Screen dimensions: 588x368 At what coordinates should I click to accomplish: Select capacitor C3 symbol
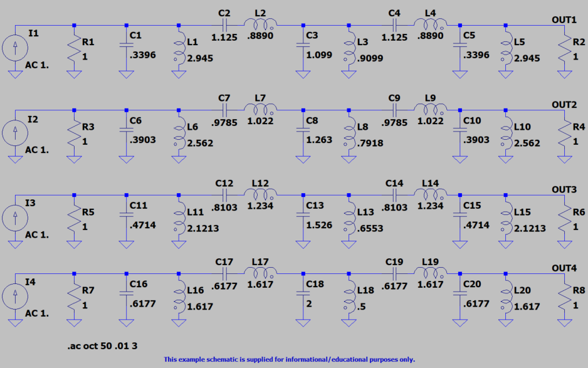click(x=303, y=45)
